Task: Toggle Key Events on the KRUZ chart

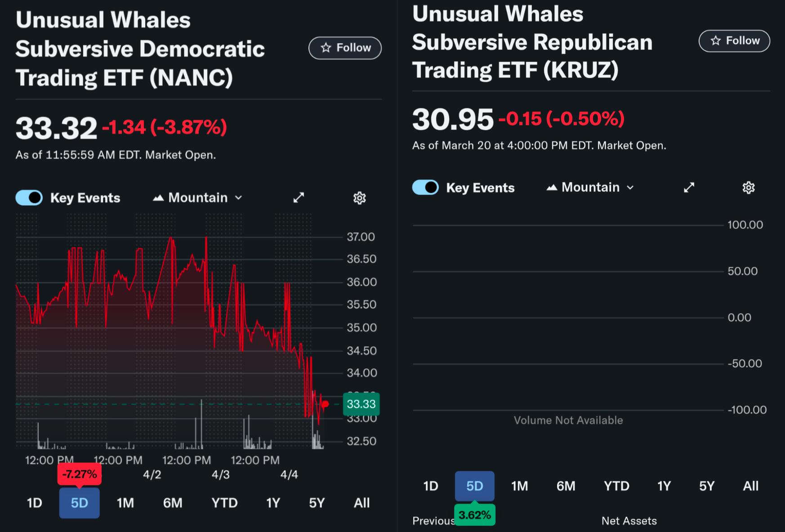Action: (425, 187)
